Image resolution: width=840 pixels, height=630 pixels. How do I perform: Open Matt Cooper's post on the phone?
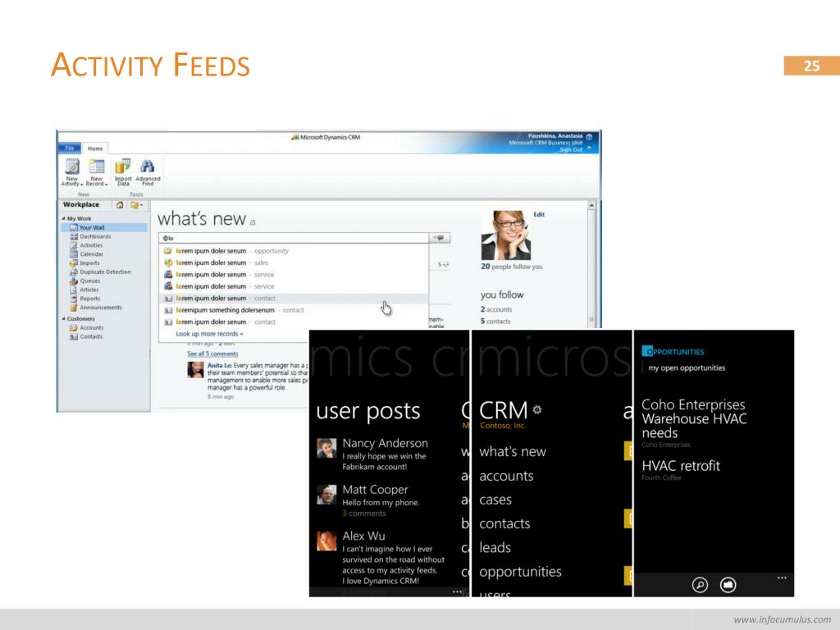[x=381, y=501]
